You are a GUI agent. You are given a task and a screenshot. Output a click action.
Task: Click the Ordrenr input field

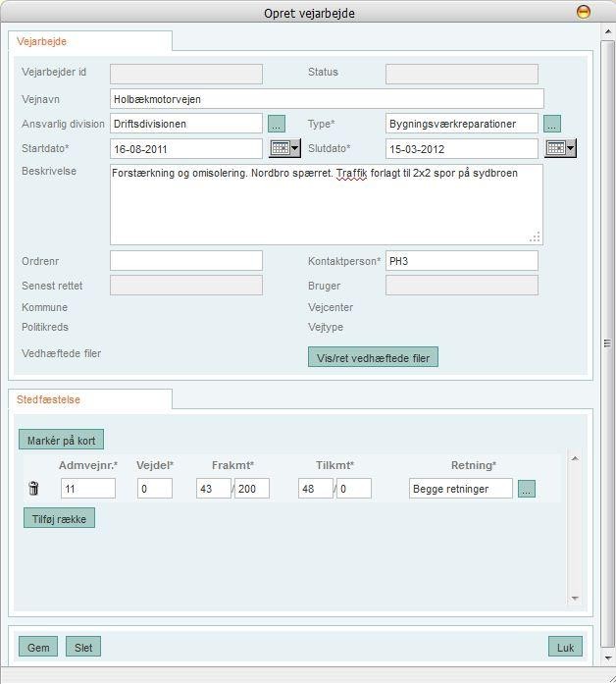click(x=186, y=261)
